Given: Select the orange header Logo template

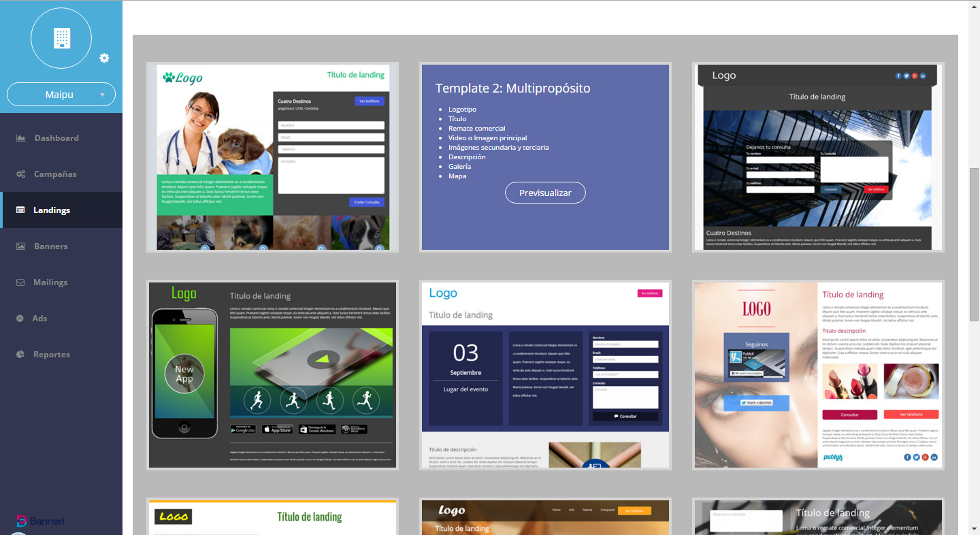Looking at the screenshot, I should coord(545,517).
